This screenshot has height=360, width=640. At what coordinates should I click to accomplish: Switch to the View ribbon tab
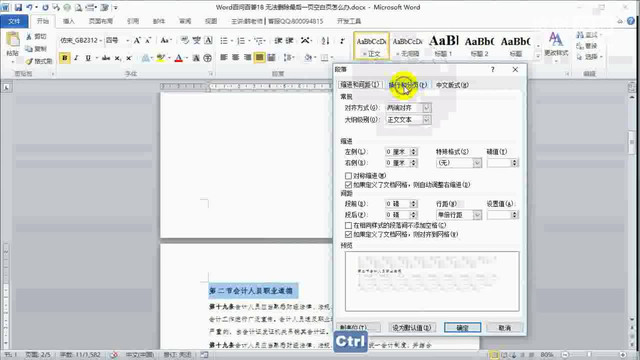[x=211, y=21]
